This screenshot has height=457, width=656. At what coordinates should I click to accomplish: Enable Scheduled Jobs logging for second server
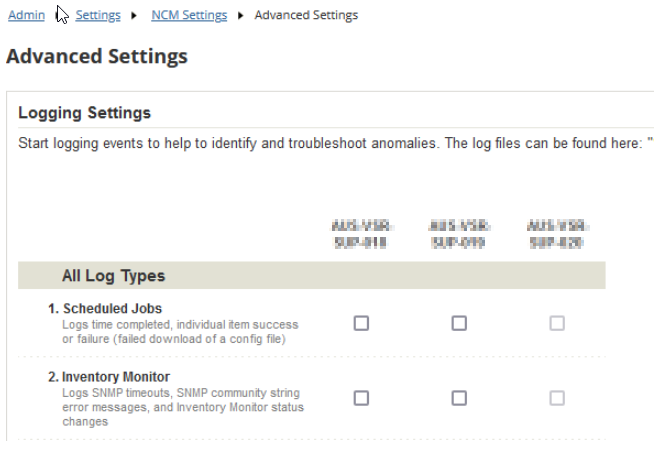(x=459, y=323)
